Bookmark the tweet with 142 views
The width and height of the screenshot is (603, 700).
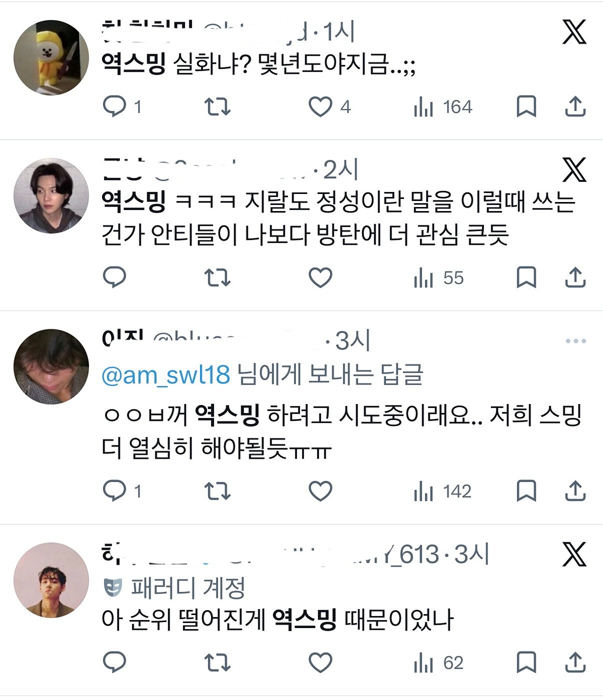click(x=526, y=491)
